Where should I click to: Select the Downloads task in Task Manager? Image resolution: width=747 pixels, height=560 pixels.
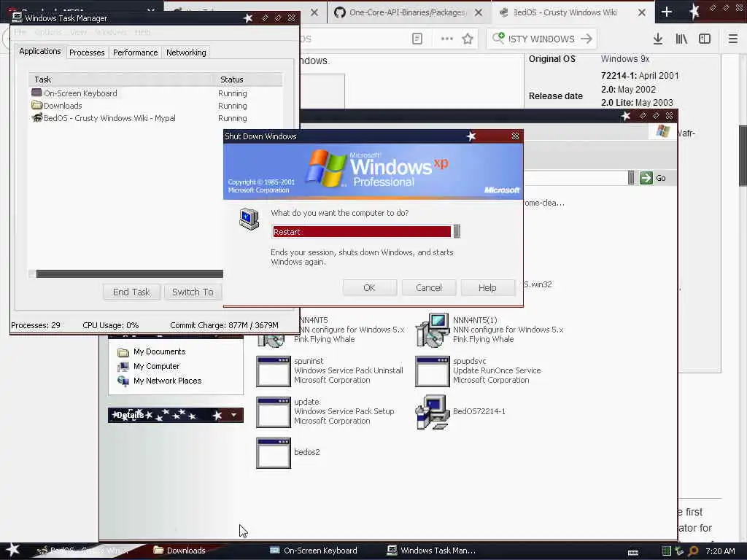pyautogui.click(x=155, y=106)
